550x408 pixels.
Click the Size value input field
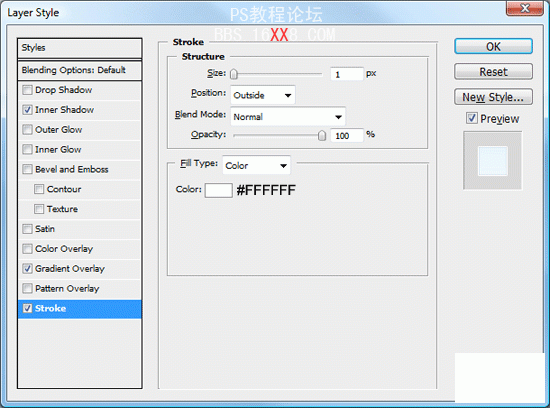coord(347,74)
